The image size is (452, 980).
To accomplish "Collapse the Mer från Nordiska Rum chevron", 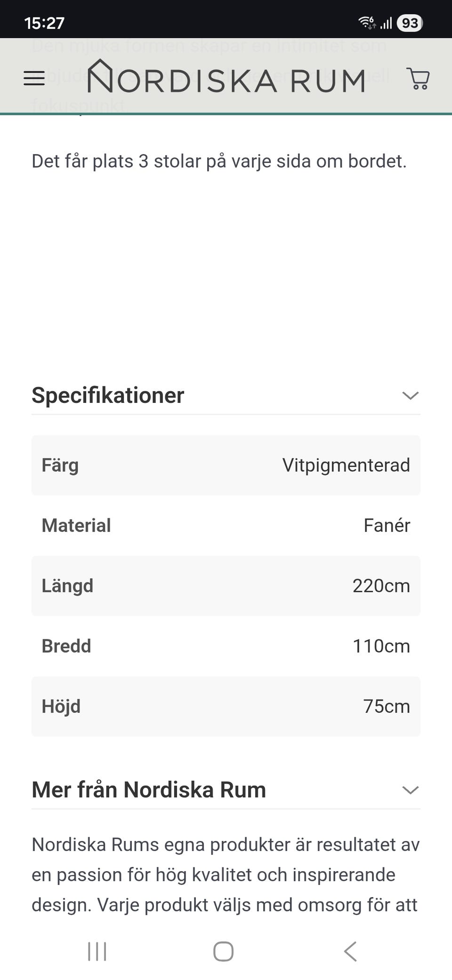I will 410,790.
